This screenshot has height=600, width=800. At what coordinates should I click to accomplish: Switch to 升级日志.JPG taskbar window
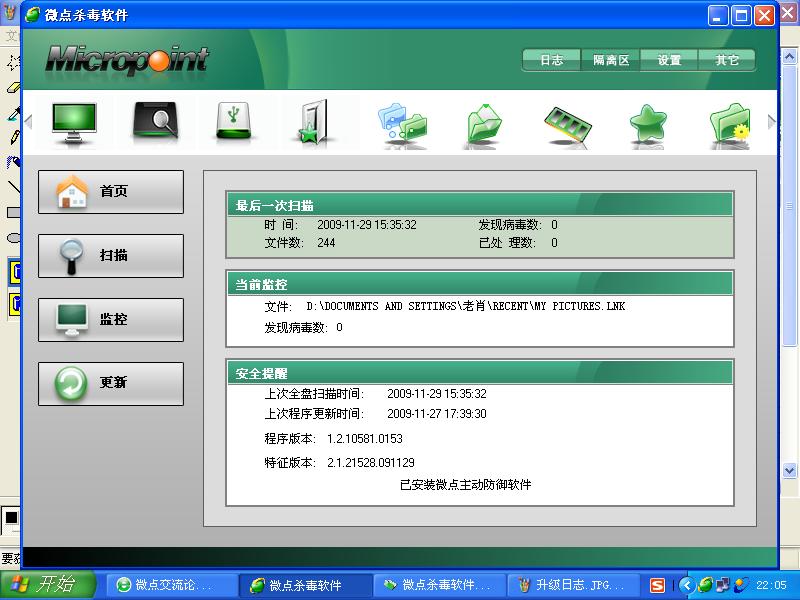pos(574,585)
